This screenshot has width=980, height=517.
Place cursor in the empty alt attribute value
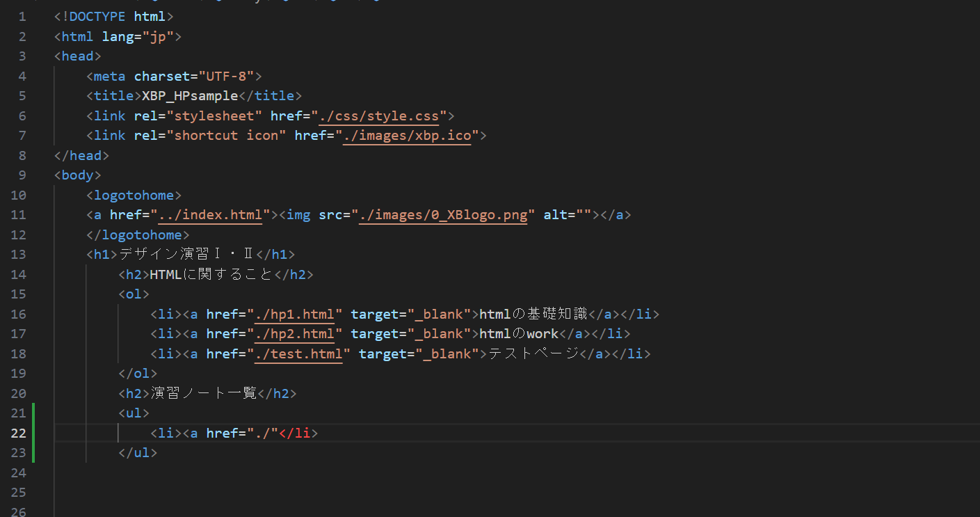point(584,215)
